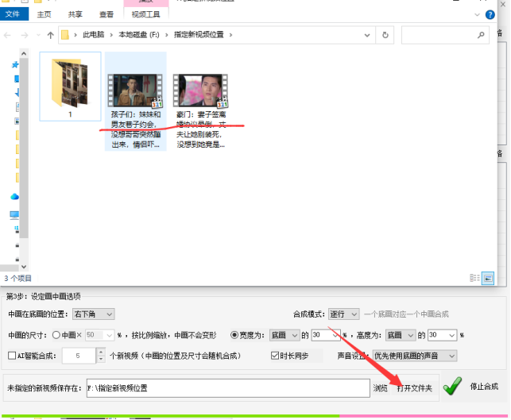Viewport: 511px width, 420px height.
Task: Click the OneDrive cloud icon in sidebar
Action: pos(14,197)
